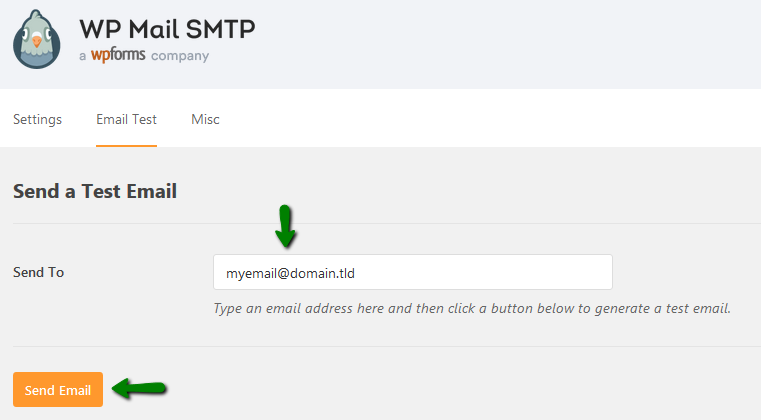The height and width of the screenshot is (420, 761).
Task: Click orange underline beneath Email Test
Action: pyautogui.click(x=126, y=145)
